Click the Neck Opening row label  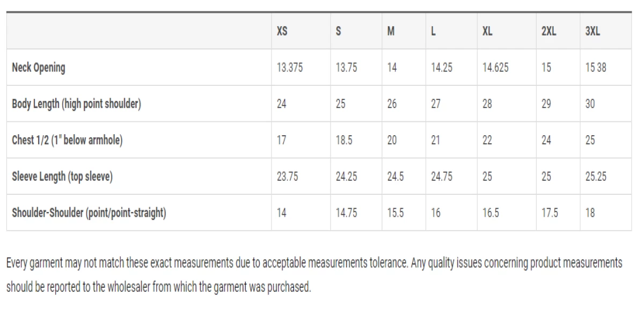(39, 68)
